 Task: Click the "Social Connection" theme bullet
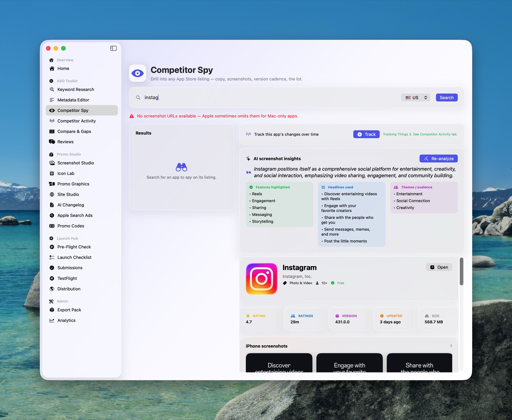click(413, 201)
